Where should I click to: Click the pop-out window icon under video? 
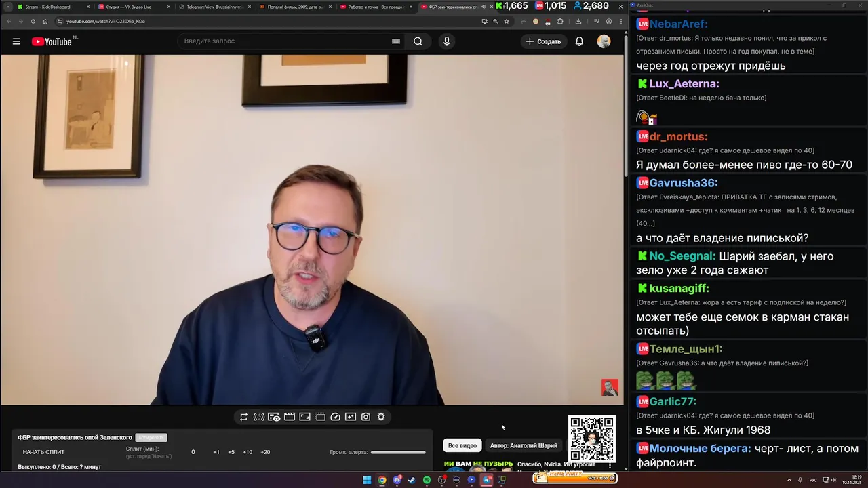(320, 417)
